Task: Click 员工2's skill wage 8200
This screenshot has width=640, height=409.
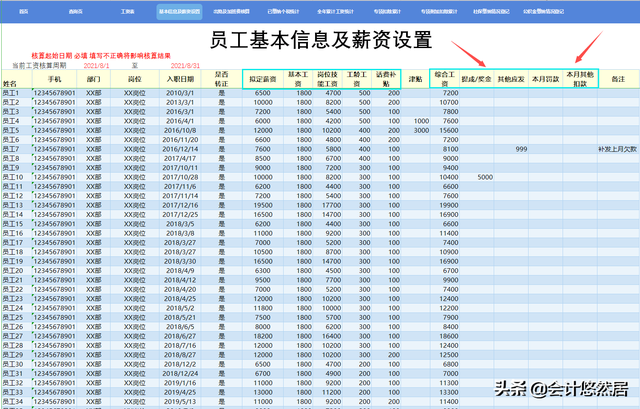Action: 327,102
